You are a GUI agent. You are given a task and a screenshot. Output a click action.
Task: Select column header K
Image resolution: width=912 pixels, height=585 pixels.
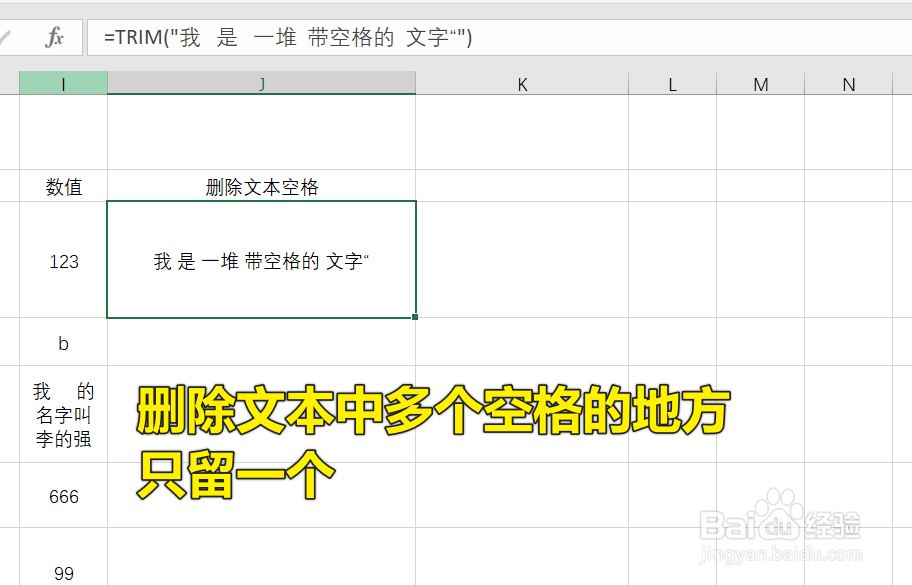(x=522, y=84)
